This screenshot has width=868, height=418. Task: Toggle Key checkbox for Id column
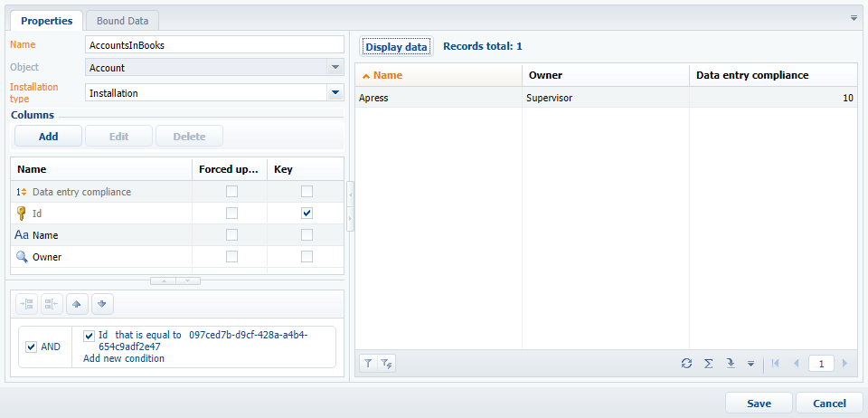[x=307, y=214]
